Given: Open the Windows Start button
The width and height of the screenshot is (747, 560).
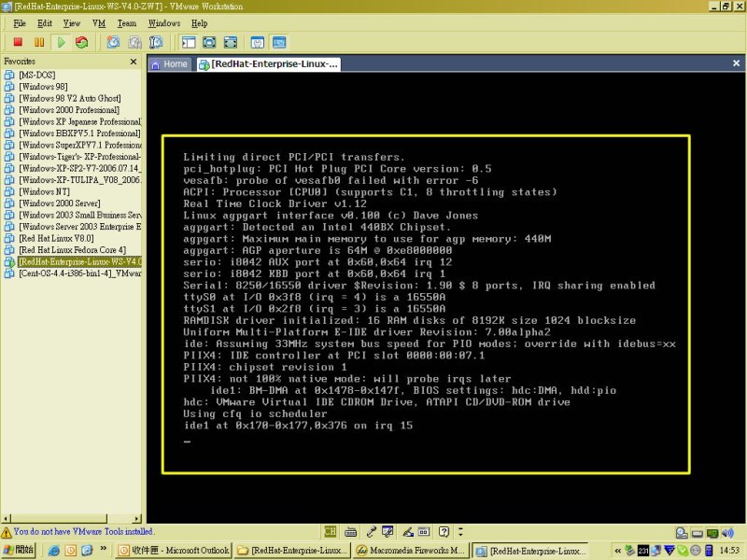Looking at the screenshot, I should (x=19, y=551).
